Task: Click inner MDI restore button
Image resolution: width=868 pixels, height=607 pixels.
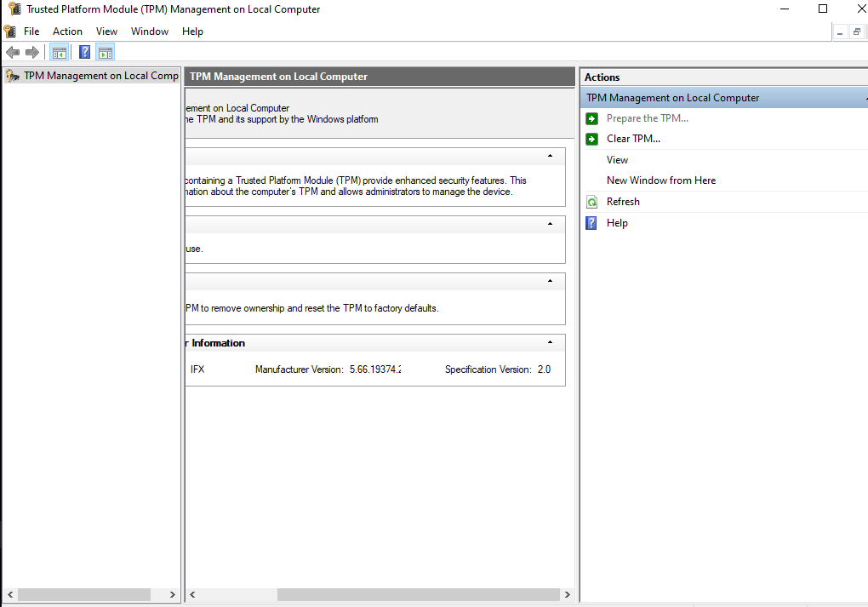Action: point(857,32)
